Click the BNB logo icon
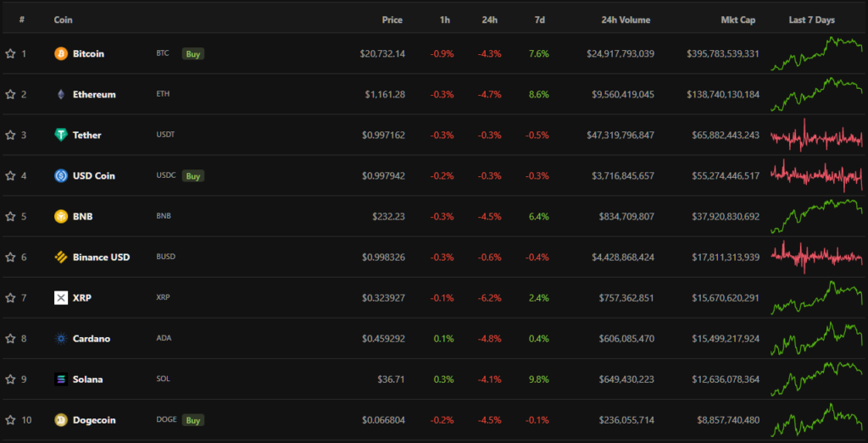The height and width of the screenshot is (443, 868). click(61, 216)
